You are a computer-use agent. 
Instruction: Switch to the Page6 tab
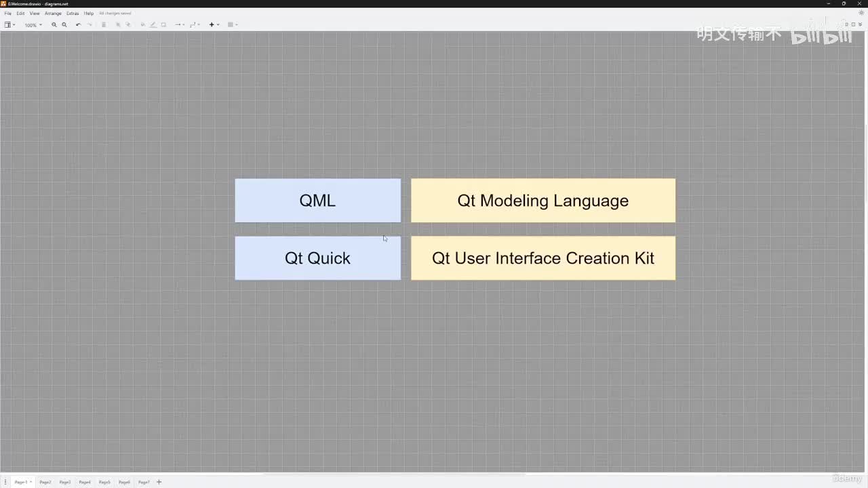coord(124,482)
